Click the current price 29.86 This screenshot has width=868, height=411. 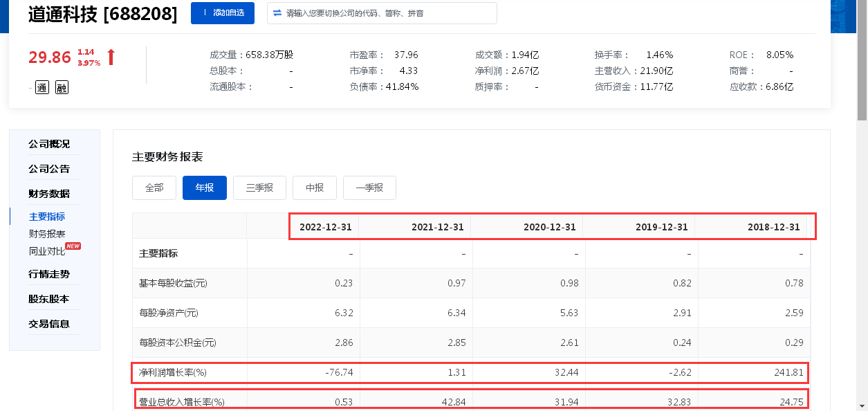(50, 57)
